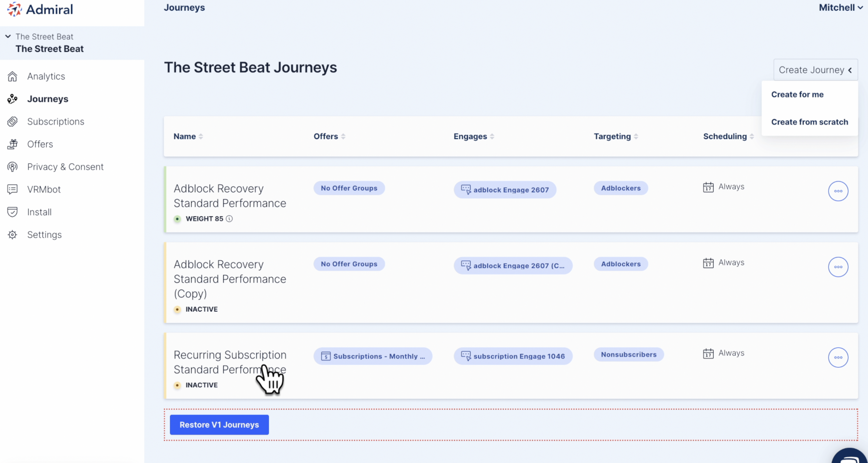This screenshot has width=868, height=463.
Task: Click Nonsubscribers targeting chip
Action: [629, 355]
